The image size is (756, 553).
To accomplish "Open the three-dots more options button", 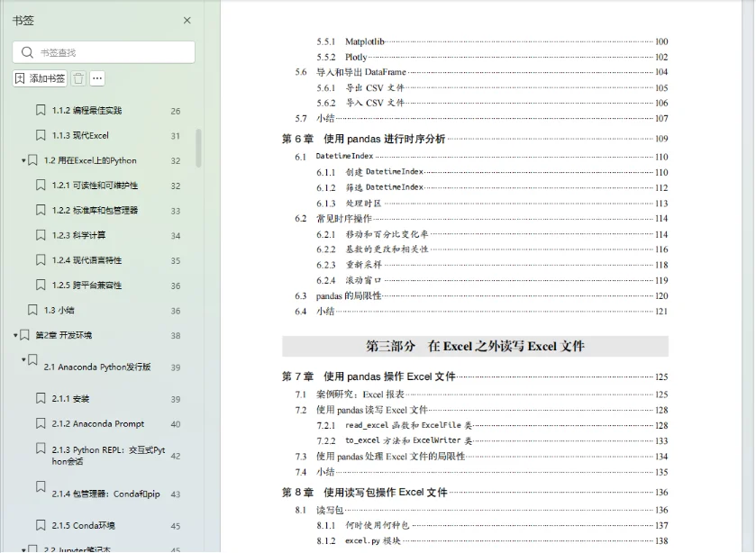I will coord(97,78).
